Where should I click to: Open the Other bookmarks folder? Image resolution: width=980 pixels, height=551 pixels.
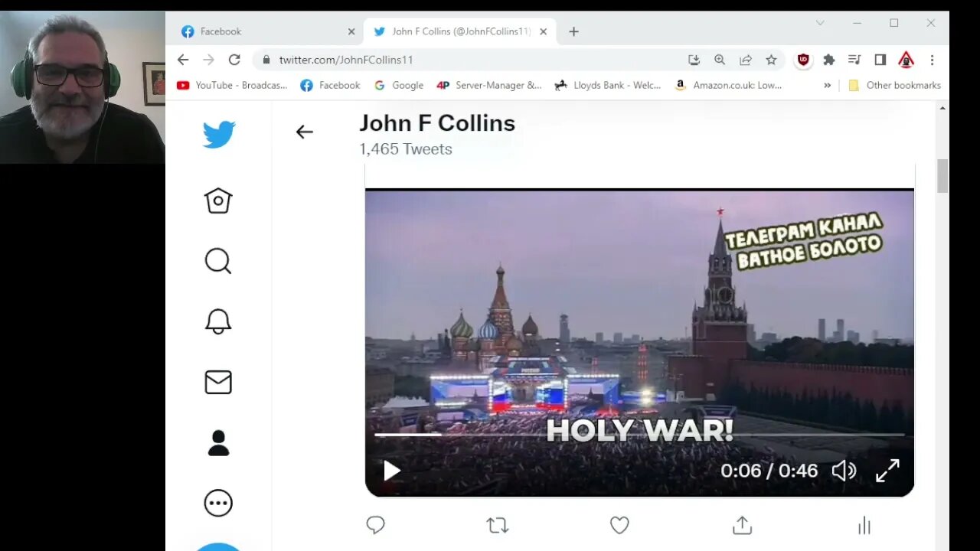click(894, 86)
